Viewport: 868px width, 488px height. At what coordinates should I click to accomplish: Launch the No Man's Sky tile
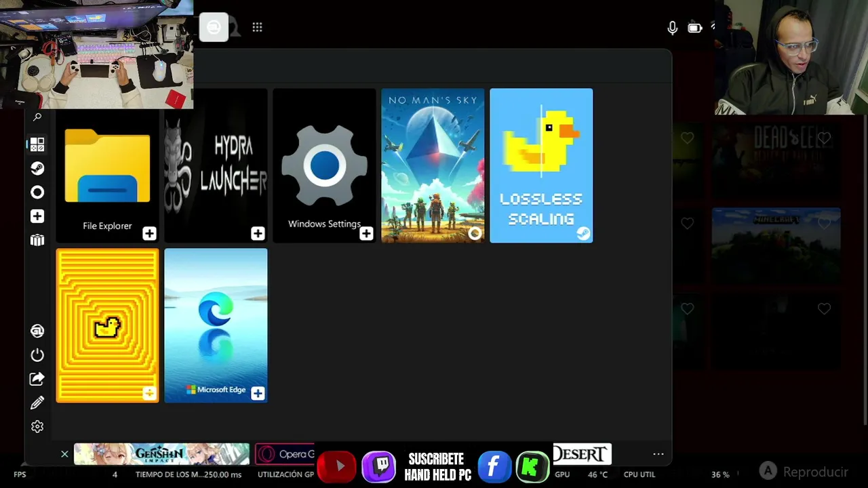433,165
